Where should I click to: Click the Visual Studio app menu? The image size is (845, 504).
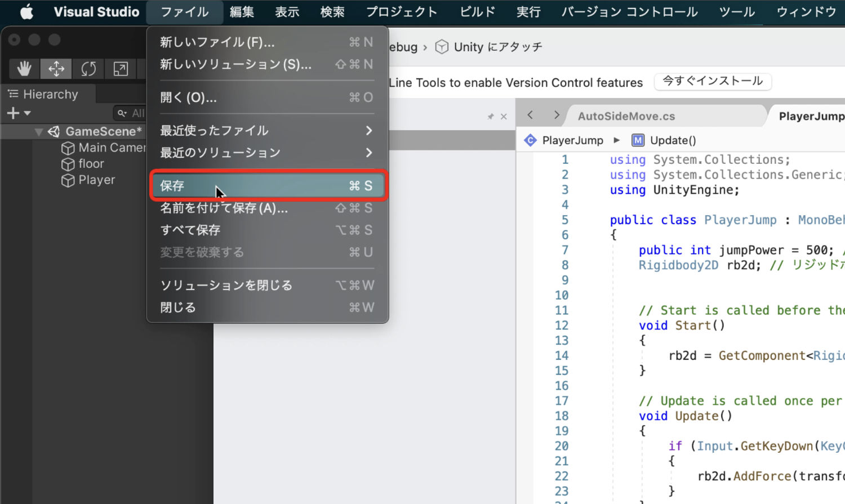(96, 12)
